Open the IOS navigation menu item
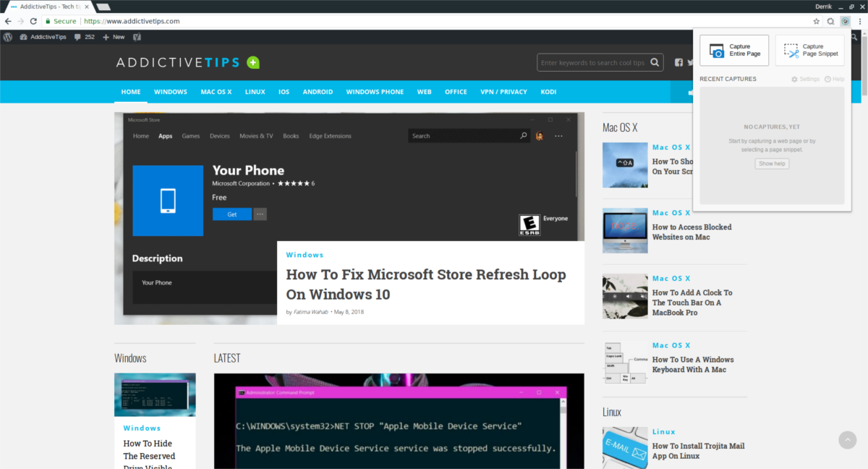Viewport: 868px width, 469px height. pos(284,92)
